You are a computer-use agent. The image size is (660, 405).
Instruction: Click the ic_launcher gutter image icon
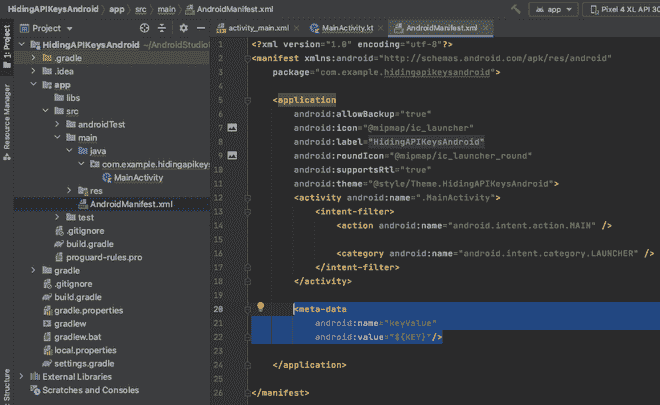tap(233, 128)
